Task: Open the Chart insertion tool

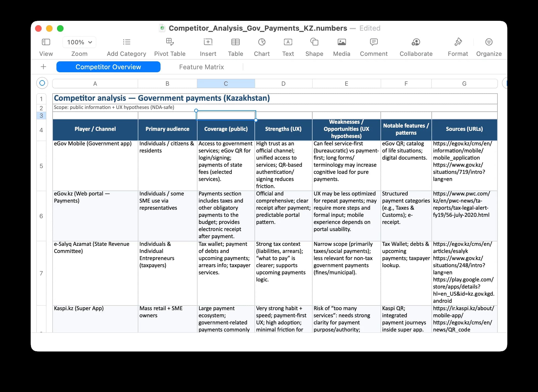Action: (x=261, y=46)
